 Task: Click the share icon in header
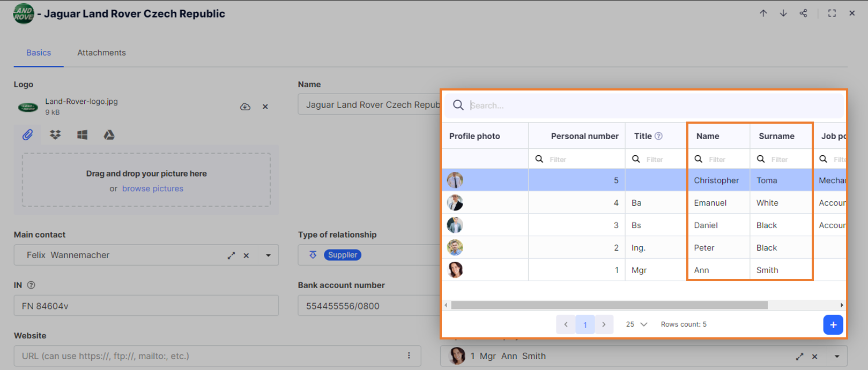pos(803,13)
